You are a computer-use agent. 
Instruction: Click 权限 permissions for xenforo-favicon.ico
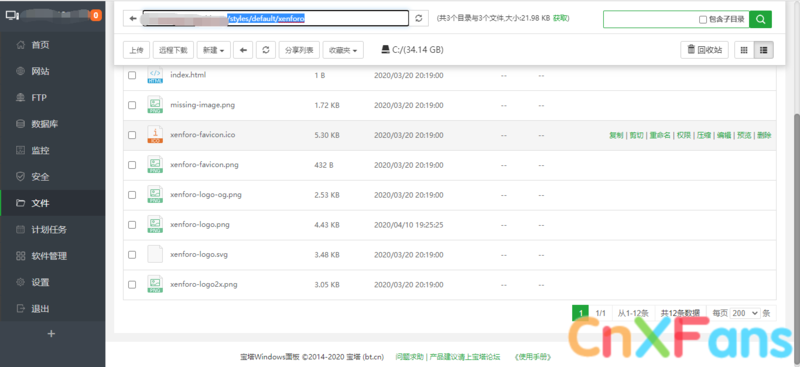point(684,135)
